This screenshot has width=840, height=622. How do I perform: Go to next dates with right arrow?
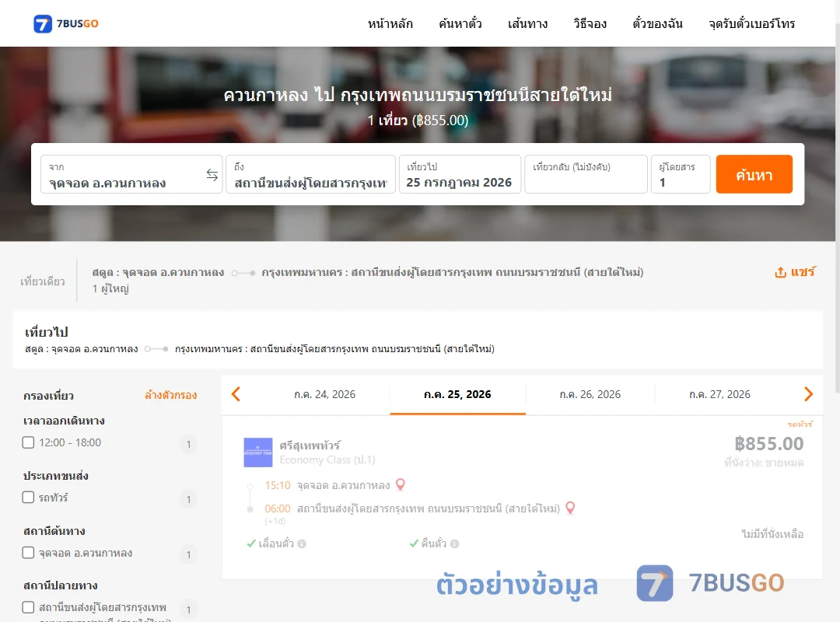coord(808,394)
